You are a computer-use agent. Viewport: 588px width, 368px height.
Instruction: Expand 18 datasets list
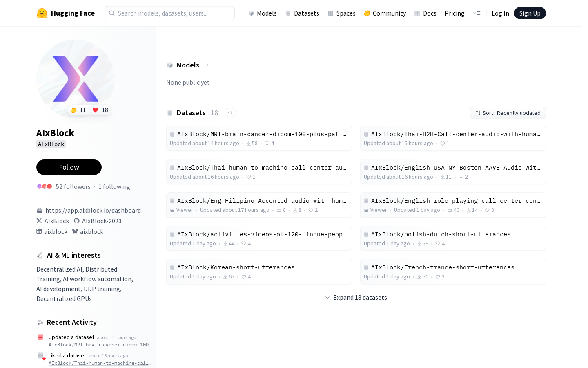pyautogui.click(x=356, y=298)
